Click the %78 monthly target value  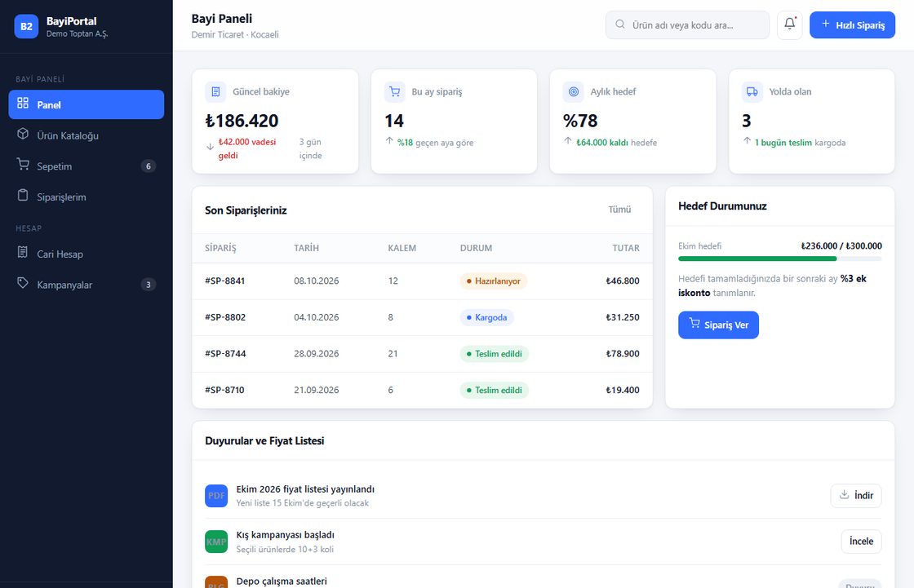coord(580,121)
